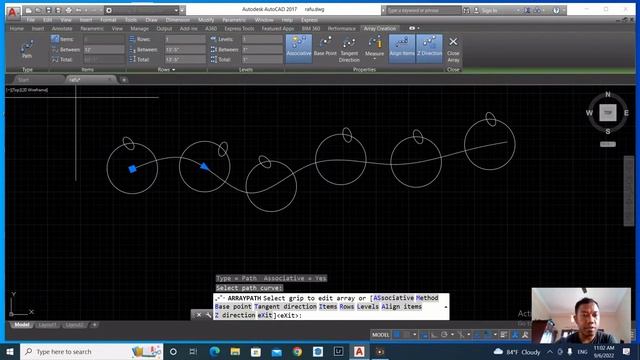Expand the Quick Access toolbar customize arrow
The image size is (640, 360).
(x=182, y=10)
